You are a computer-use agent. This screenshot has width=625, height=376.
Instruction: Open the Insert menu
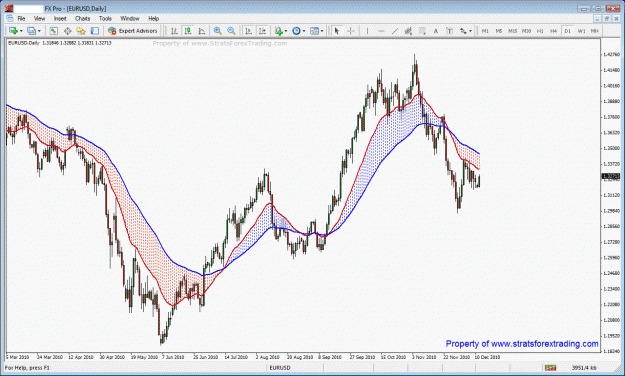pos(60,18)
